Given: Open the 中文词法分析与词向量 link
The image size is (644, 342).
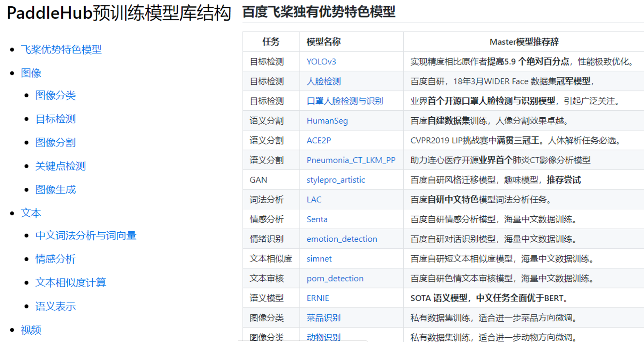Looking at the screenshot, I should tap(86, 235).
